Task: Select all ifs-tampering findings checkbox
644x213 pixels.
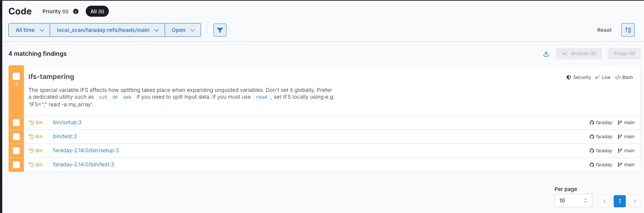Action: coord(16,76)
